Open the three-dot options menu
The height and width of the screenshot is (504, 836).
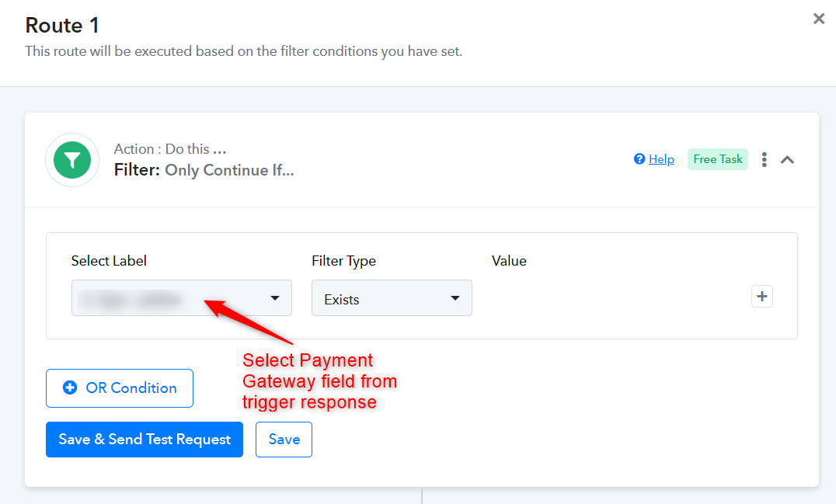[x=764, y=159]
